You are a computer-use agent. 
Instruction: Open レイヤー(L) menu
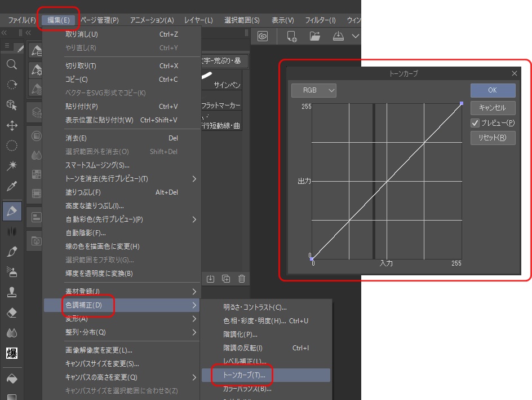pyautogui.click(x=198, y=20)
